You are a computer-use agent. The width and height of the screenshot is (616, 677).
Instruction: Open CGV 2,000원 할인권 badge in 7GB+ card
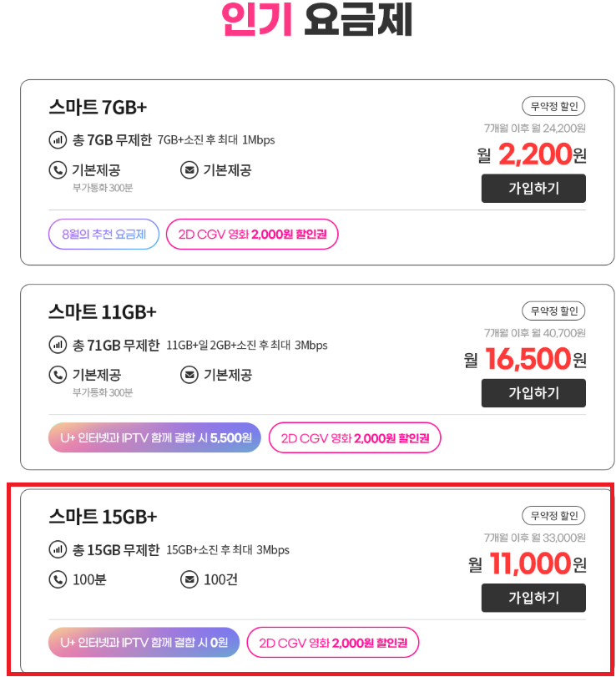click(252, 234)
